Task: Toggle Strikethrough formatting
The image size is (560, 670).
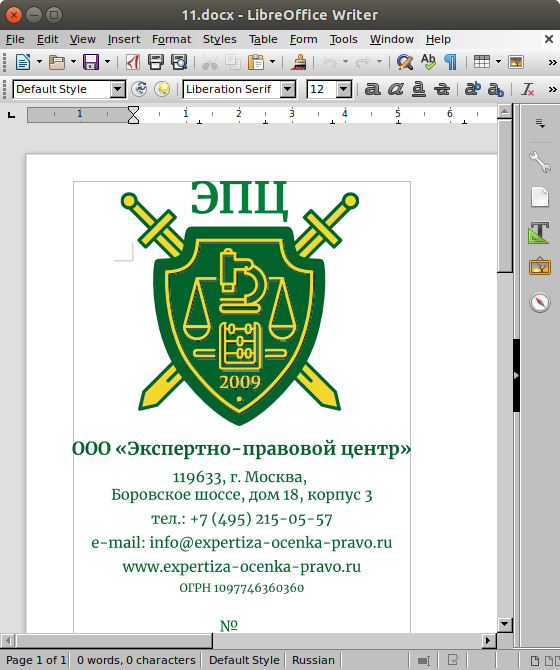Action: (442, 89)
